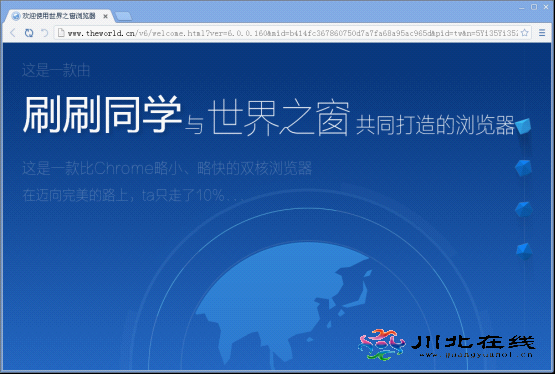
Task: Click the undo closed tab arrow icon
Action: pyautogui.click(x=45, y=33)
